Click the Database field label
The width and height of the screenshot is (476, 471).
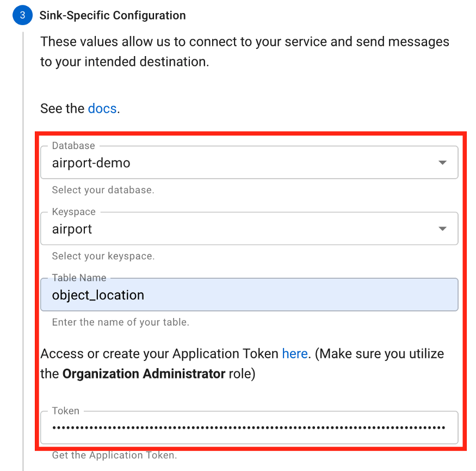click(73, 146)
